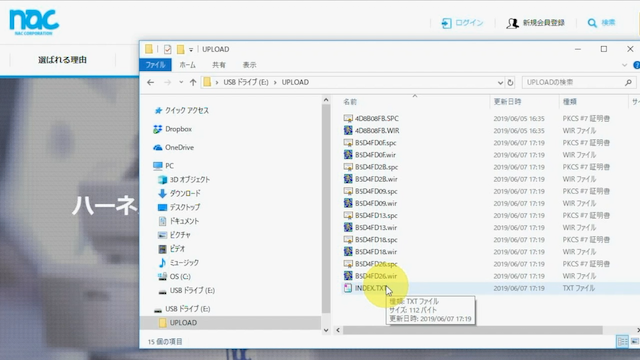Sort files by 種類 column header
The width and height of the screenshot is (640, 360).
[x=570, y=102]
